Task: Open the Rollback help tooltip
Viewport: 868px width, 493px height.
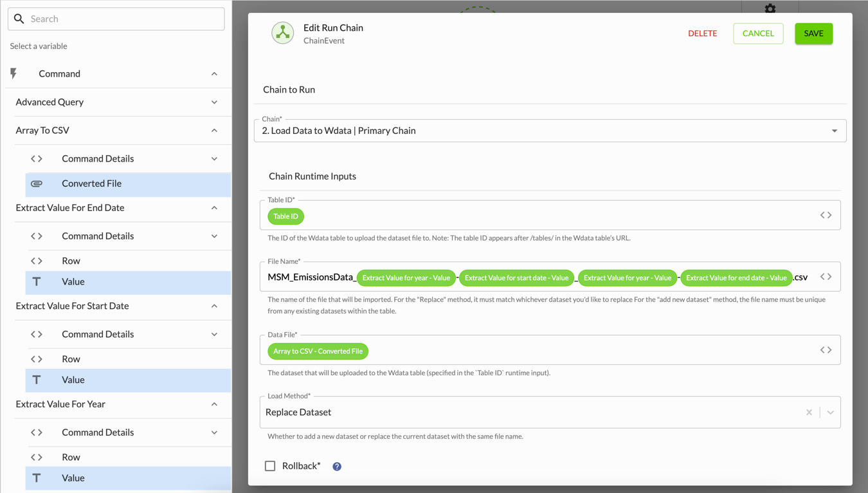Action: 337,466
